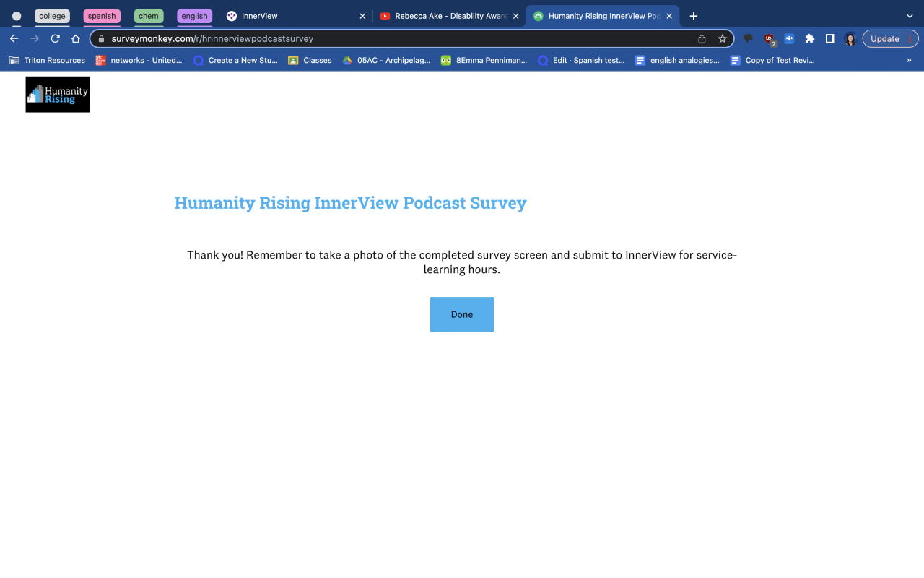
Task: Open the Extensions puzzle piece menu
Action: pyautogui.click(x=809, y=39)
